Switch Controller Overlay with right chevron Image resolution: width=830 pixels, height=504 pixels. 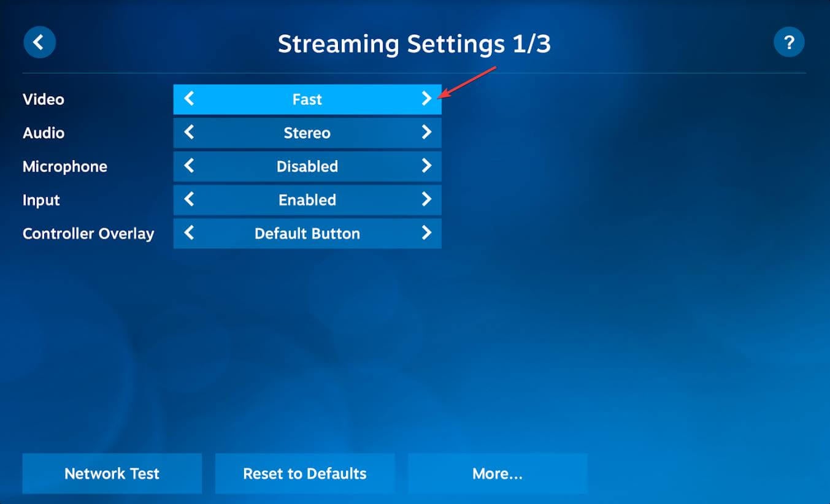[x=426, y=234]
